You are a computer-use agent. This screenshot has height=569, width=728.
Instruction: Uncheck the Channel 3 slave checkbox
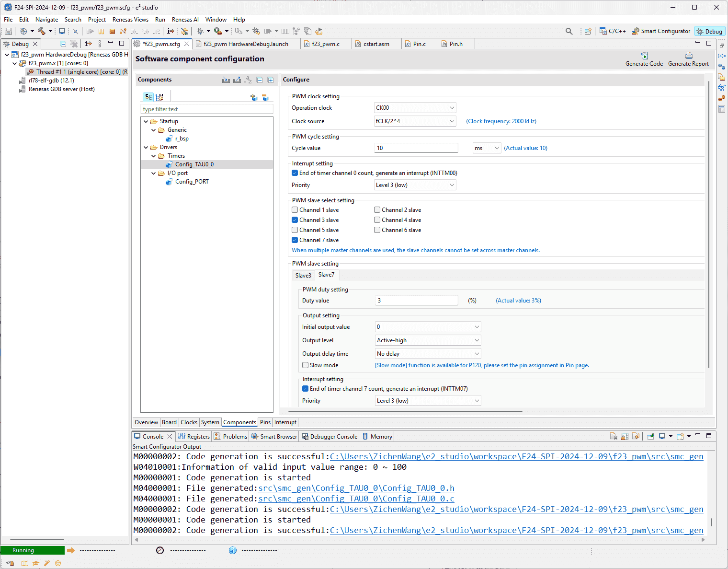point(295,220)
